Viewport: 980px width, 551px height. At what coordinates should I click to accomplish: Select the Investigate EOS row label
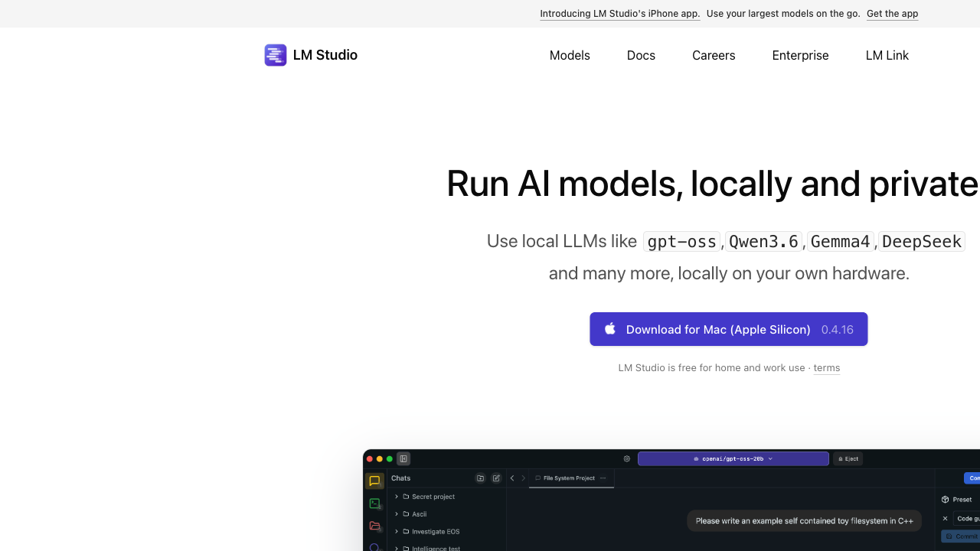pos(436,532)
